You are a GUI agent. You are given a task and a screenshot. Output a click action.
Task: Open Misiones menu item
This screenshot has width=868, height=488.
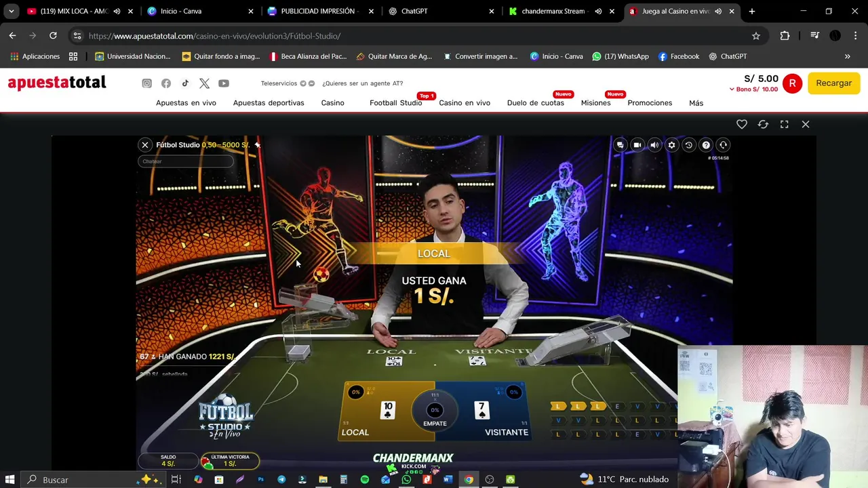point(595,103)
